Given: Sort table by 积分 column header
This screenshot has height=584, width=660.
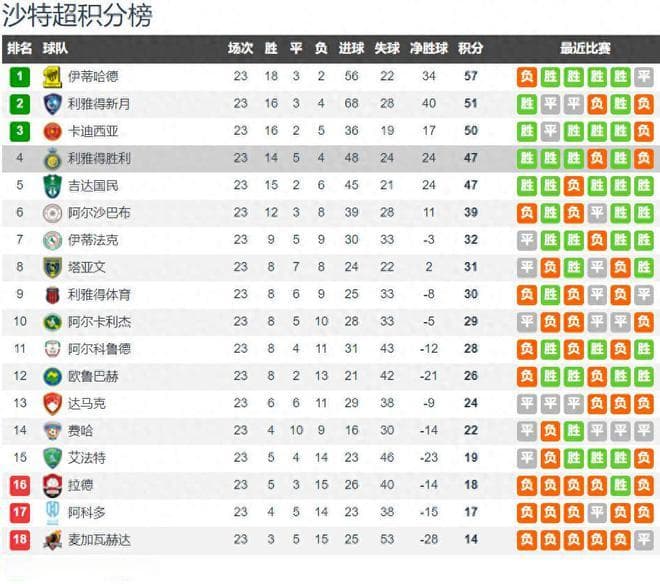Looking at the screenshot, I should pos(470,48).
